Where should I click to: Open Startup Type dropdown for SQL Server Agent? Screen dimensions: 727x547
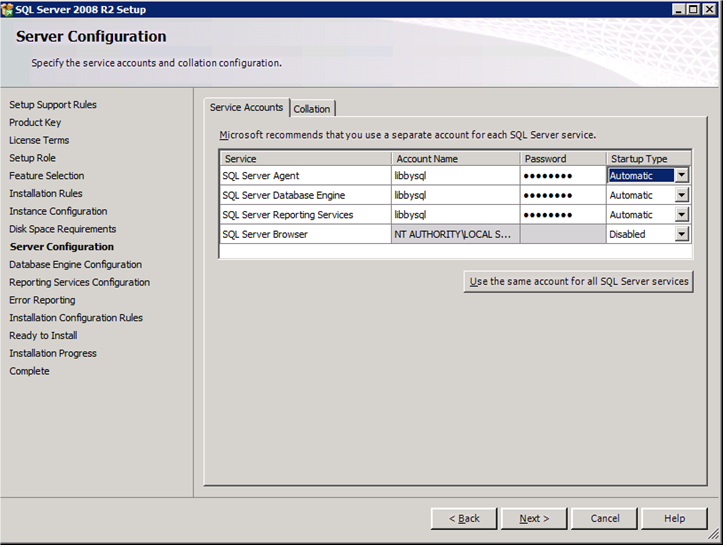point(681,175)
